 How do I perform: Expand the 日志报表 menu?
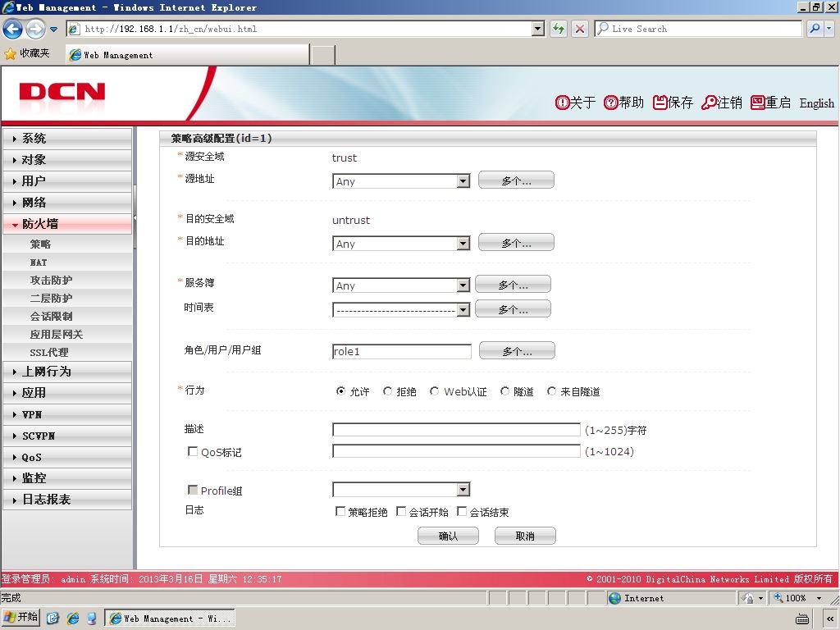point(67,500)
